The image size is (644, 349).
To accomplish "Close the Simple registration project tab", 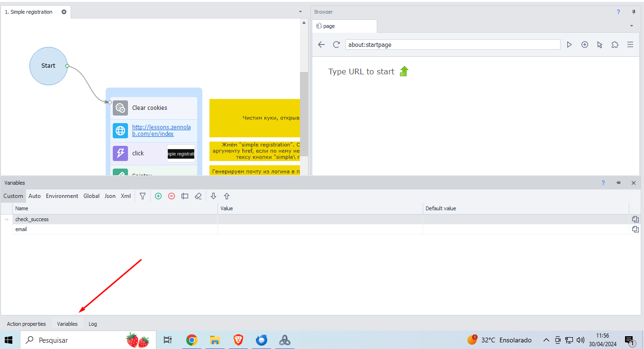I will [x=64, y=12].
